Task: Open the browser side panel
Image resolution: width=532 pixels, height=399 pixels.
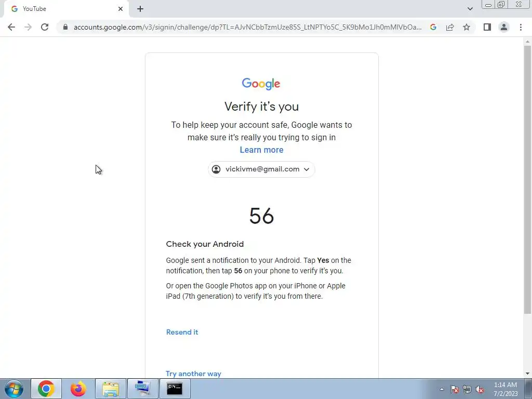Action: [487, 27]
